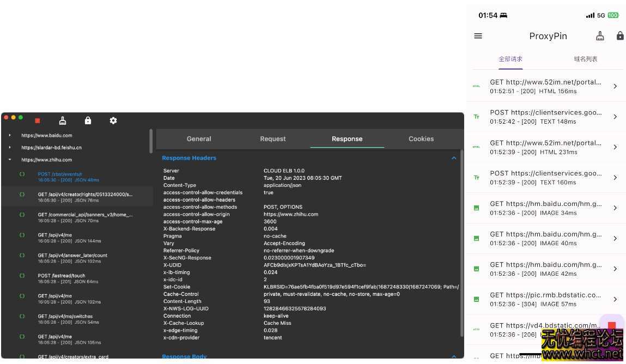Expand the https://slardar-bd.feishu.cn node
This screenshot has width=626, height=364.
point(10,147)
